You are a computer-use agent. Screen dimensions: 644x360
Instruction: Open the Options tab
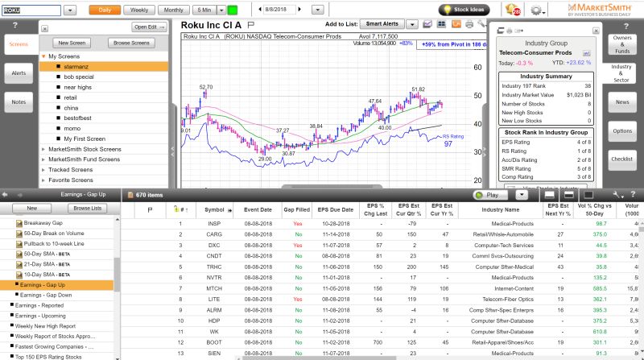tap(622, 131)
